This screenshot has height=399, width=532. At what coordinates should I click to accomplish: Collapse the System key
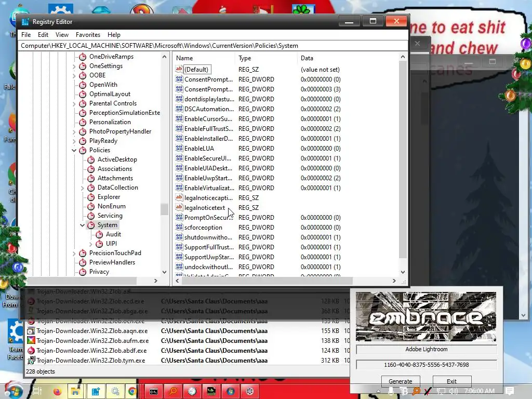(x=82, y=225)
